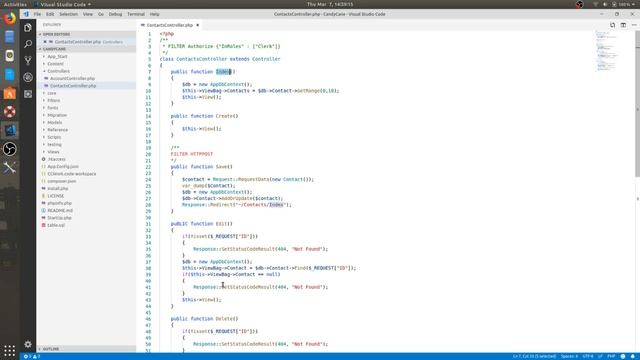Image resolution: width=640 pixels, height=360 pixels.
Task: Open the Debug view in activity bar
Action: (x=28, y=77)
